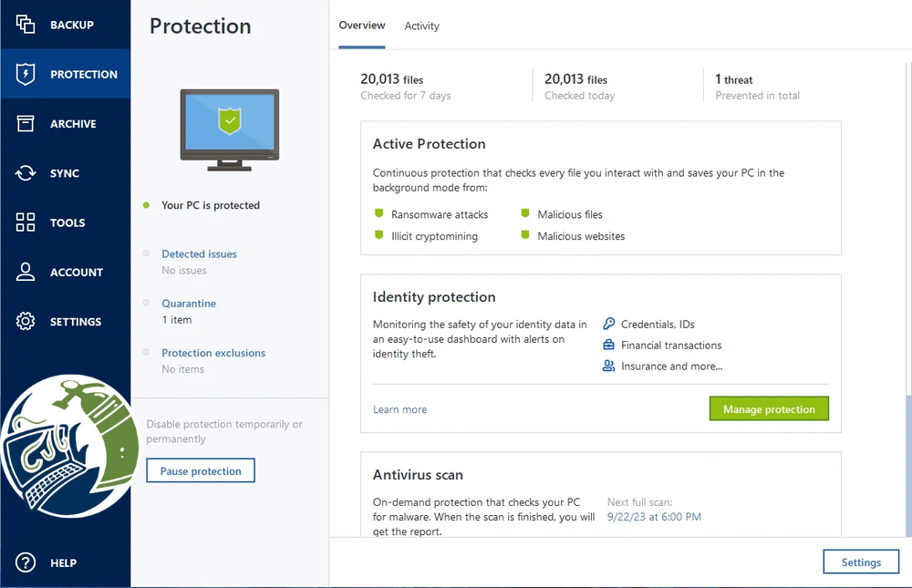
Task: Select HELP label in the sidebar
Action: tap(64, 563)
